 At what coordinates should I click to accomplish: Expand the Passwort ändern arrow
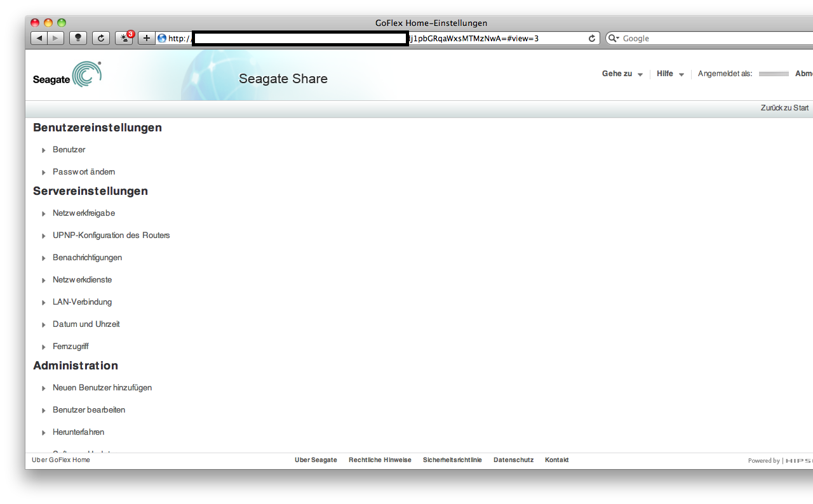coord(44,173)
